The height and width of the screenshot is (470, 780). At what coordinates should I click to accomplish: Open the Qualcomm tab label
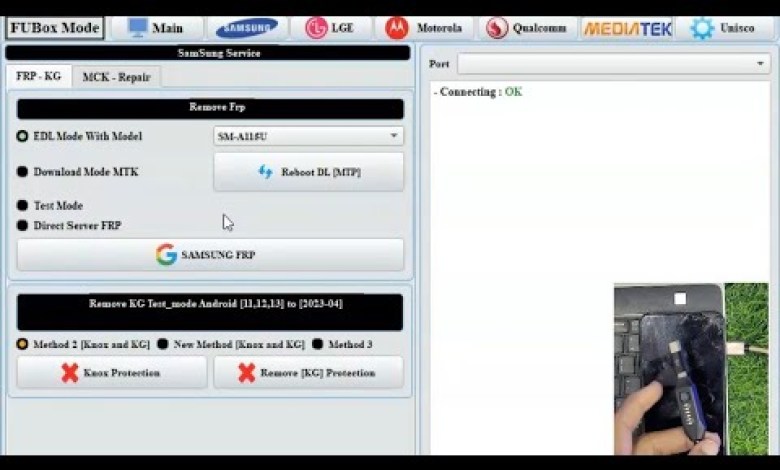pos(539,28)
